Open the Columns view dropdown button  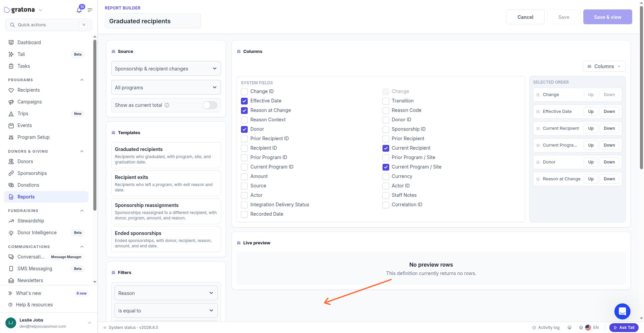click(x=604, y=66)
